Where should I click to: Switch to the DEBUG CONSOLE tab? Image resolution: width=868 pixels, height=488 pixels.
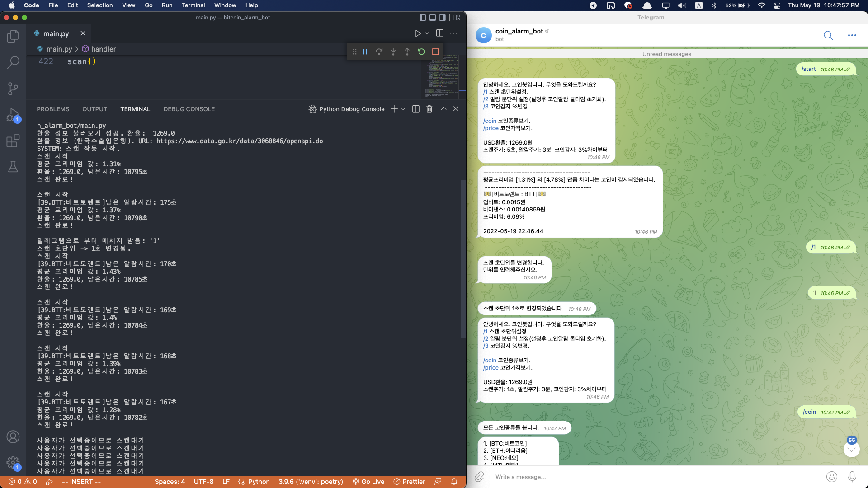click(x=189, y=109)
